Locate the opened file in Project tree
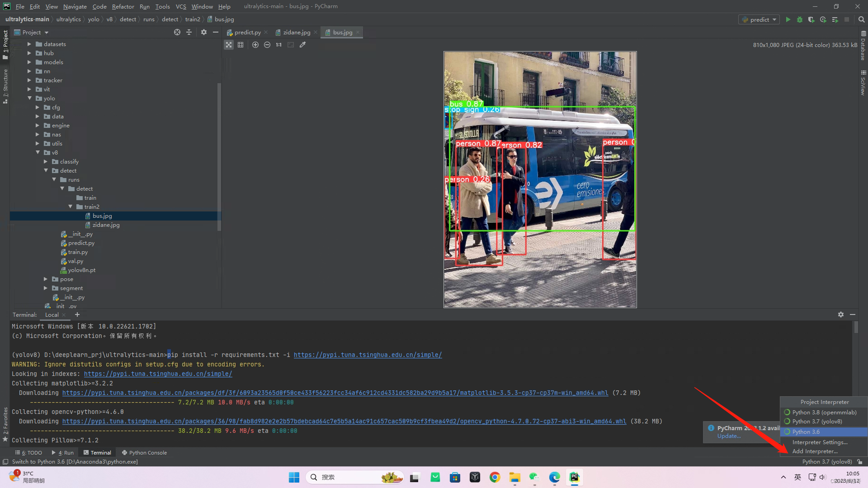 (177, 32)
